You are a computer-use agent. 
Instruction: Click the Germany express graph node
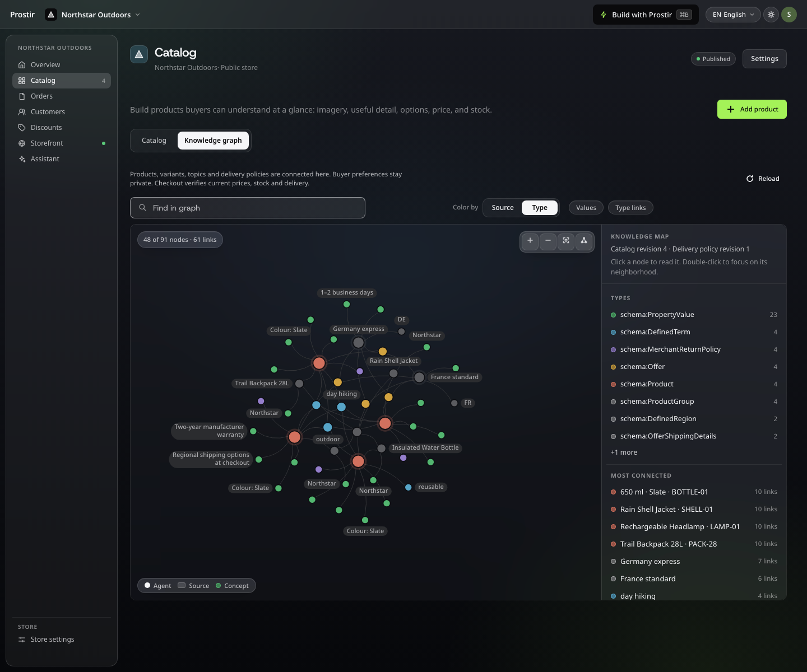coord(359,343)
